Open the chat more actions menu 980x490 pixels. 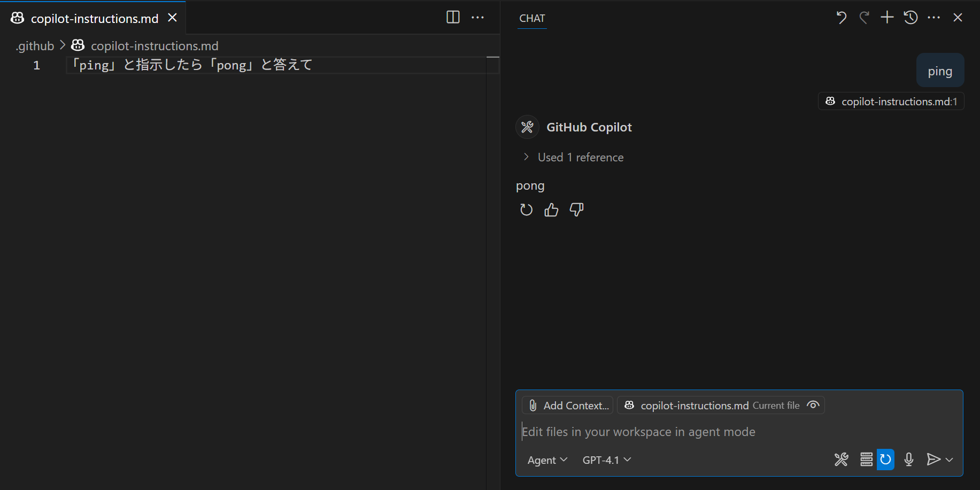coord(934,17)
